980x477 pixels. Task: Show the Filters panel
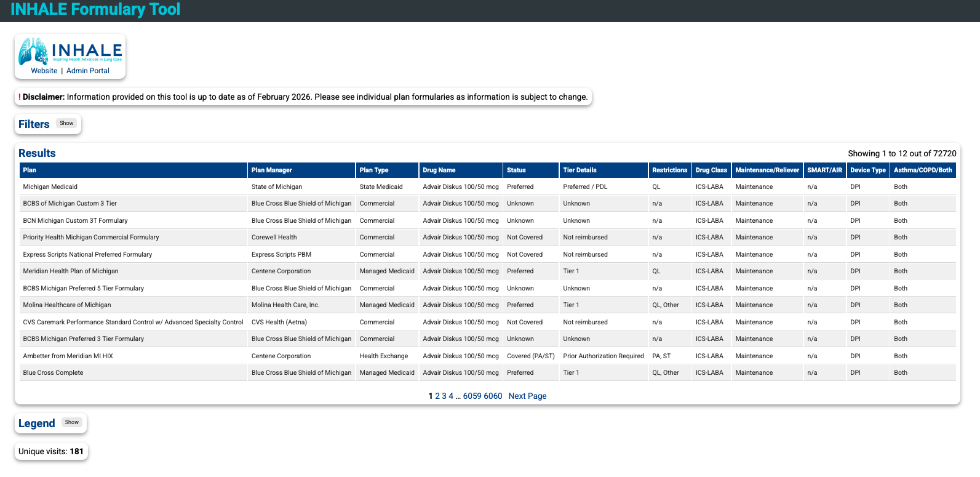(x=66, y=123)
